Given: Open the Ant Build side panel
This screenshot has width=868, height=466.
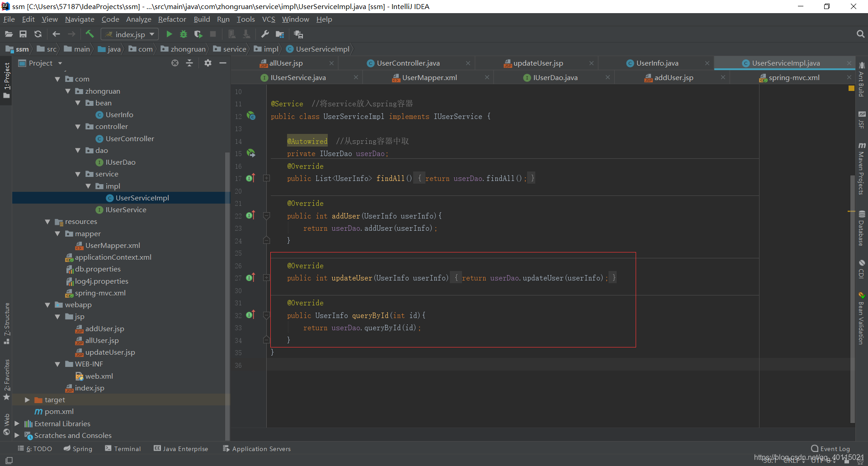Looking at the screenshot, I should (862, 79).
